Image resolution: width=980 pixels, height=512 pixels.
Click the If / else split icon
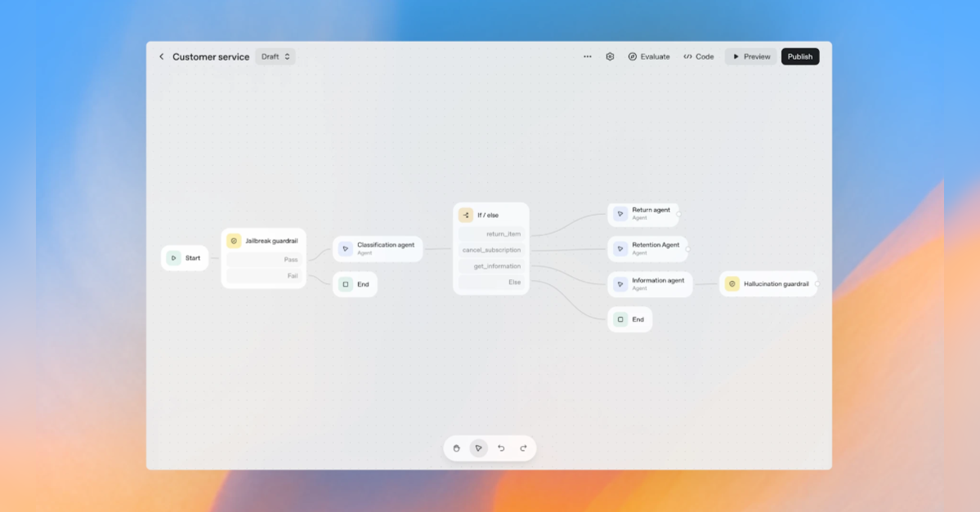tap(465, 215)
